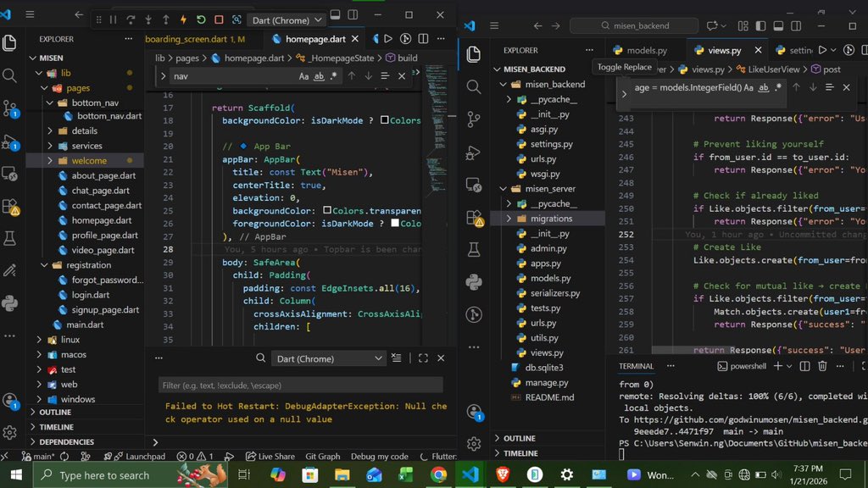868x488 pixels.
Task: Open chat_page.dart in explorer
Action: click(x=100, y=191)
